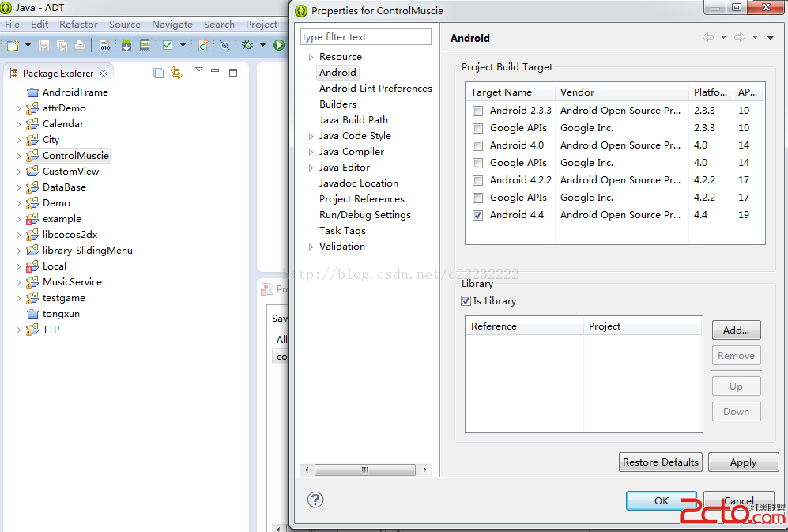Click the Add... library button
788x532 pixels.
pyautogui.click(x=736, y=330)
